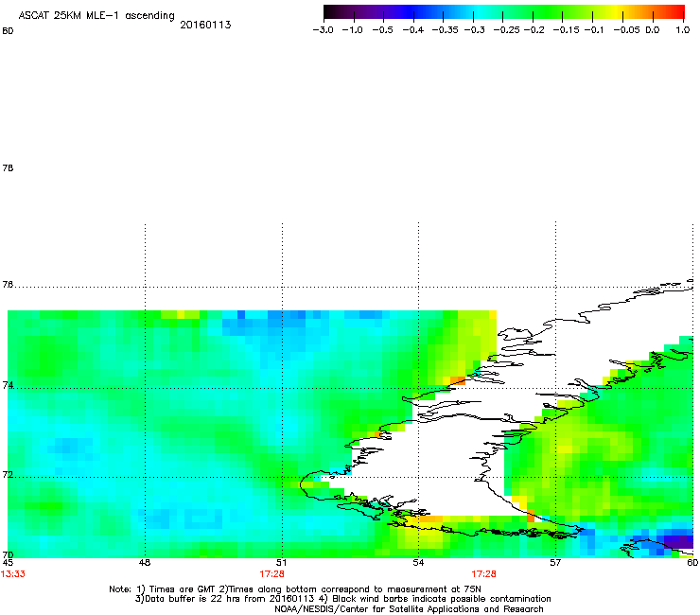The width and height of the screenshot is (700, 615).
Task: Pick the -0.25 color scale label
Action: (x=506, y=30)
